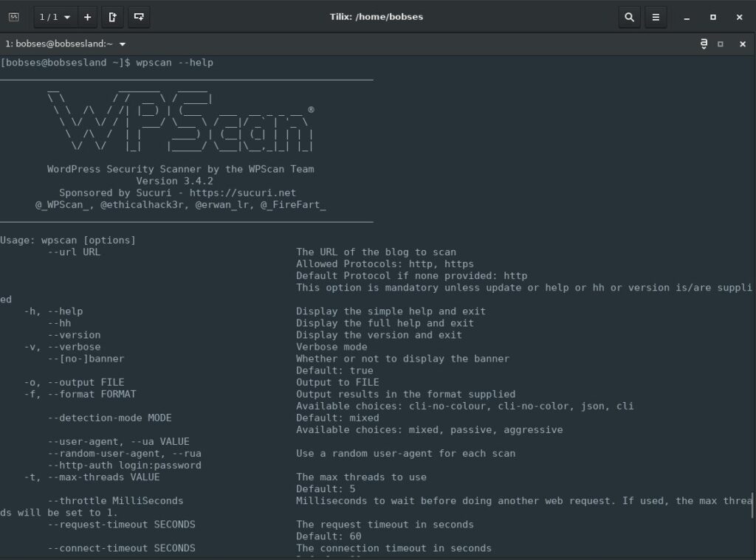Add terminal down icon
Image resolution: width=756 pixels, height=560 pixels.
point(138,17)
